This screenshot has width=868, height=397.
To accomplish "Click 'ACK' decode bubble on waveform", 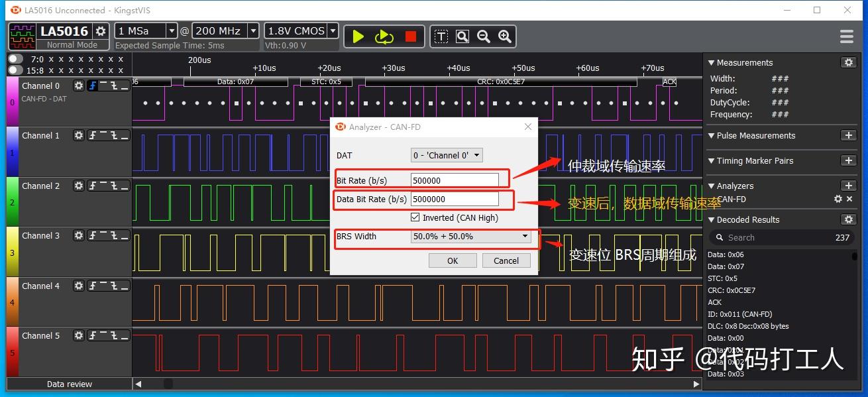I will [670, 82].
